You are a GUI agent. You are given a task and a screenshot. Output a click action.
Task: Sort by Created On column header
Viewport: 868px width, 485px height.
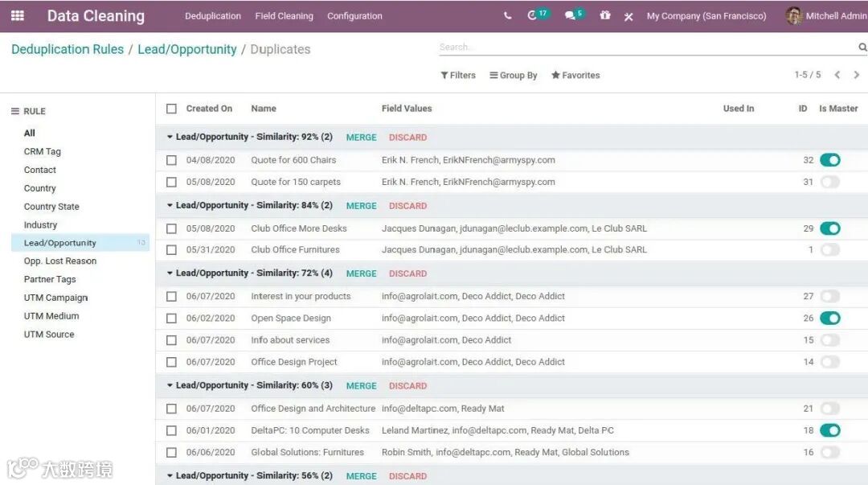click(209, 109)
